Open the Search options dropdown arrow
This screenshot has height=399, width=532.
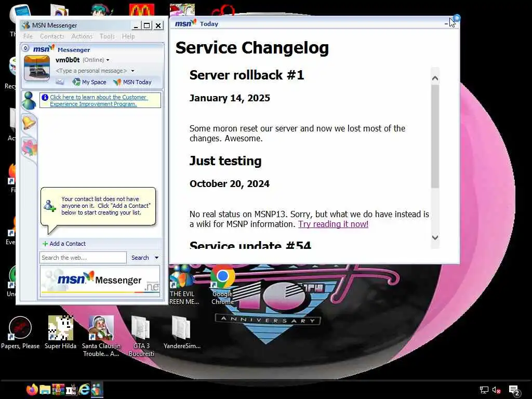pos(156,258)
